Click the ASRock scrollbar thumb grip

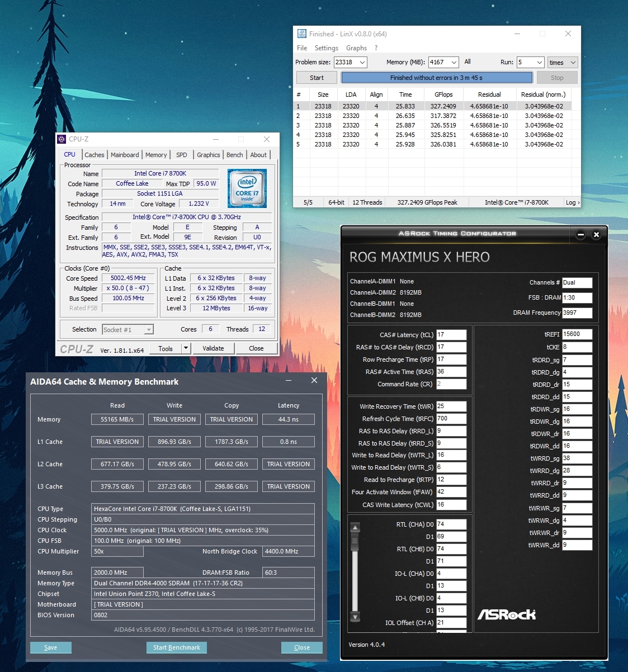point(355,542)
